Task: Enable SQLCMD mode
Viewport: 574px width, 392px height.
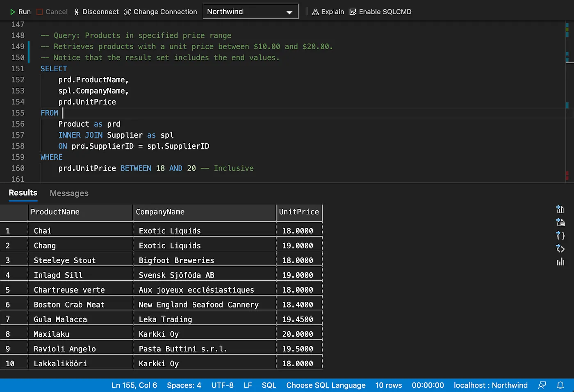Action: [x=380, y=12]
